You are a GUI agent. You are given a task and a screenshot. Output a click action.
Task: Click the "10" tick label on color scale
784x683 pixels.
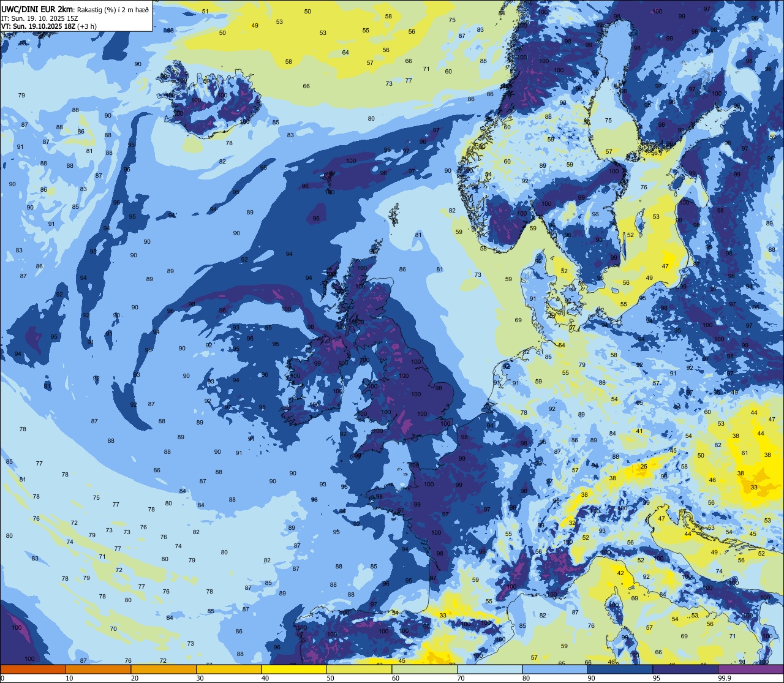coord(69,678)
